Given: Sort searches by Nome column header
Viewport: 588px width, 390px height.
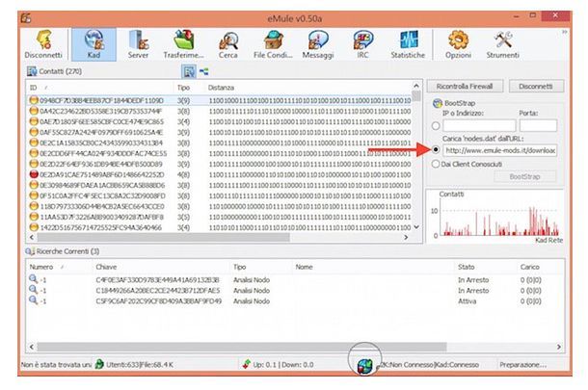Looking at the screenshot, I should click(x=373, y=267).
